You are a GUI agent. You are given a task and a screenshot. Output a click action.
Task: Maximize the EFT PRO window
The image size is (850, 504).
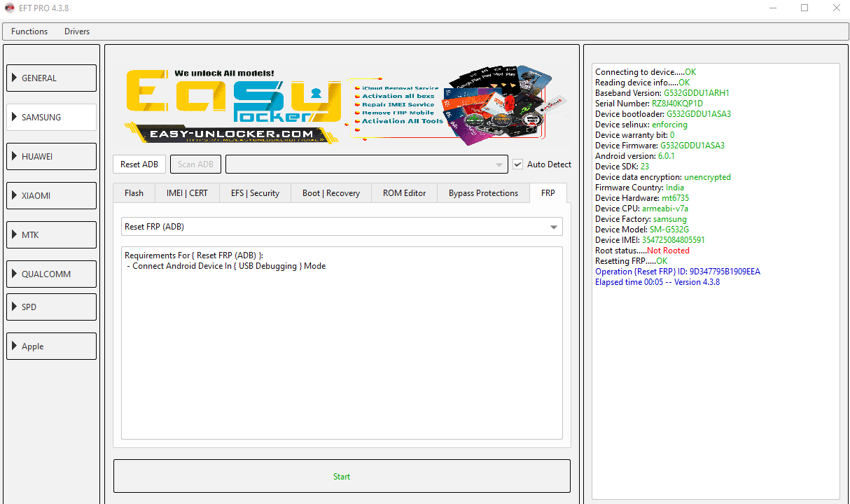[804, 8]
